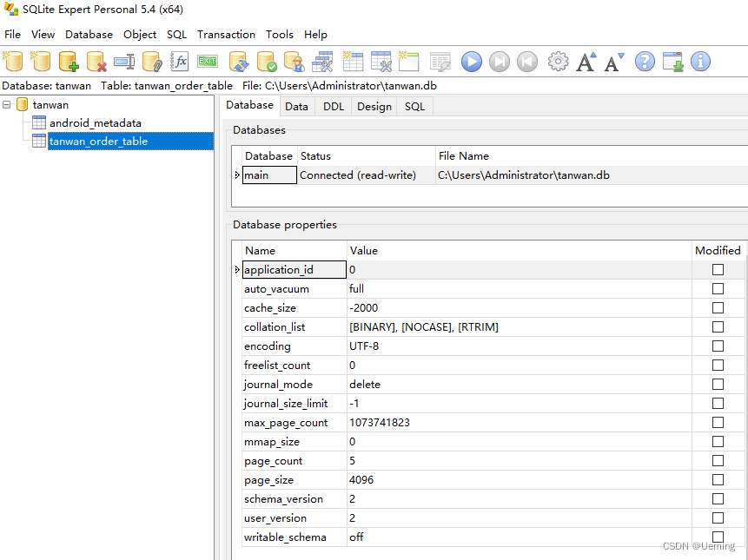Toggle Modified checkbox for freelist_count

(718, 365)
